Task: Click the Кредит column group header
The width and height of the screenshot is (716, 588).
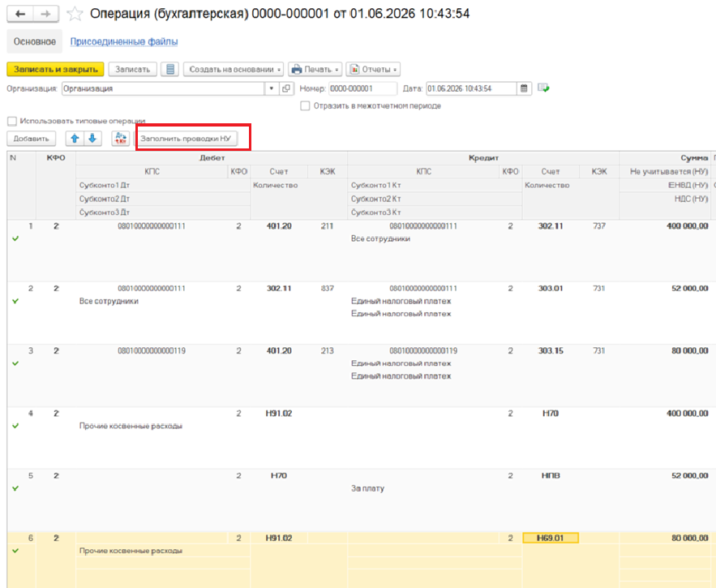Action: pos(483,158)
